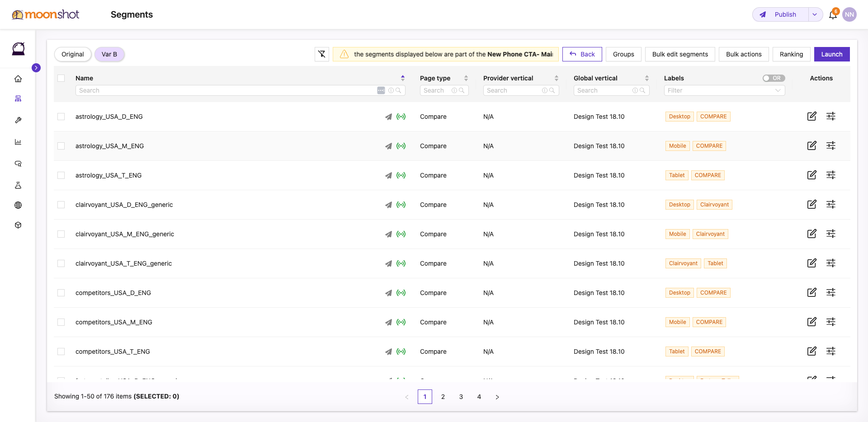
Task: Focus the Provider vertical search field
Action: click(521, 90)
